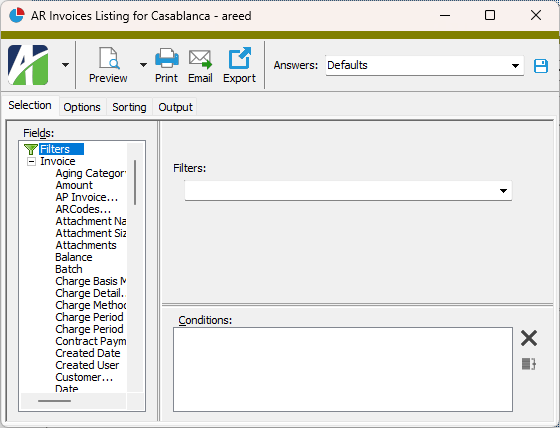Click the Print icon
Image resolution: width=560 pixels, height=428 pixels.
point(166,58)
